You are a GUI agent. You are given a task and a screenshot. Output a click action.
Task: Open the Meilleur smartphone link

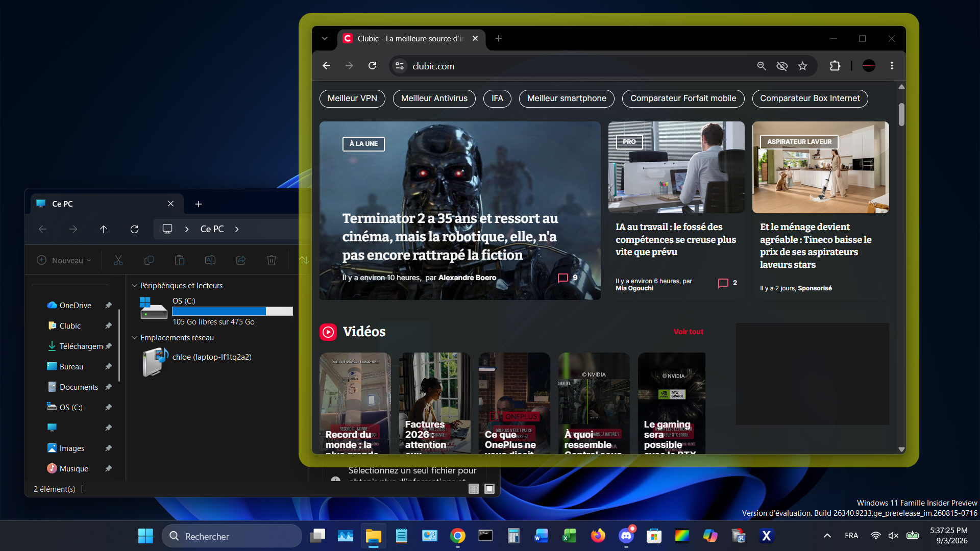(x=567, y=98)
